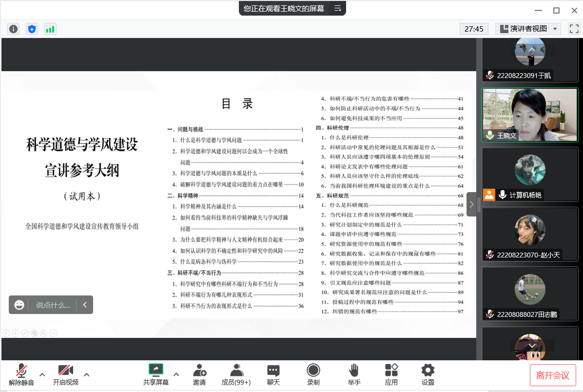The height and width of the screenshot is (392, 583).
Task: Start recording the meeting
Action: pyautogui.click(x=313, y=374)
